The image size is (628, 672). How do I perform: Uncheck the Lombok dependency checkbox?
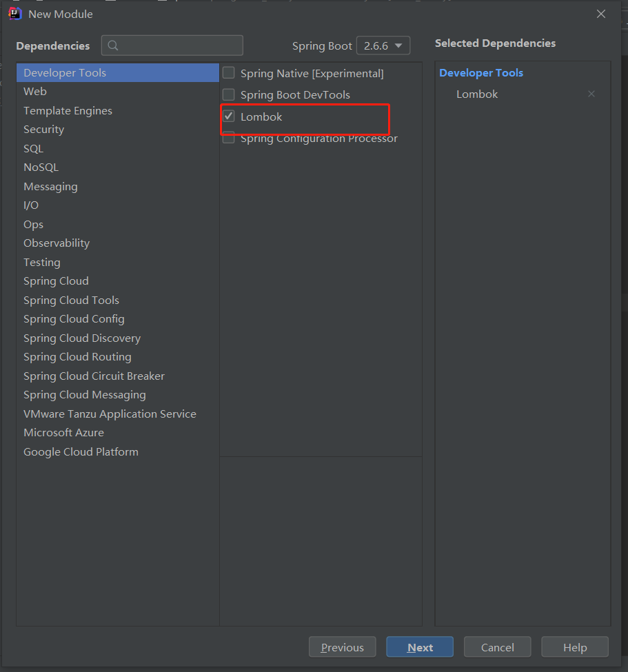pos(228,116)
